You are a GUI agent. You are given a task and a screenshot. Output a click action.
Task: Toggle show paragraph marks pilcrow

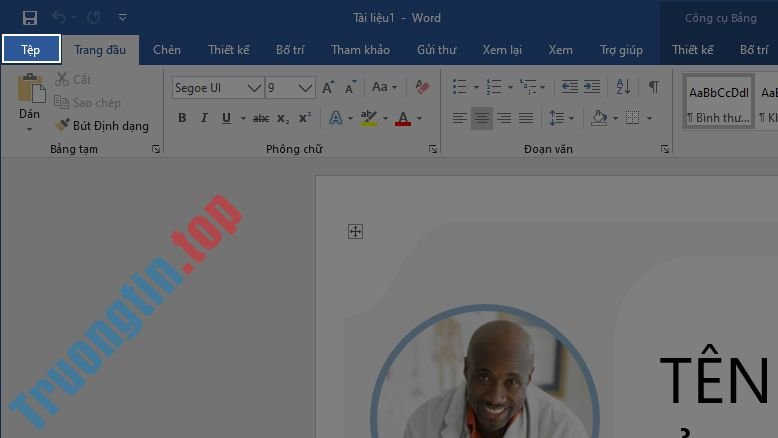[x=654, y=87]
